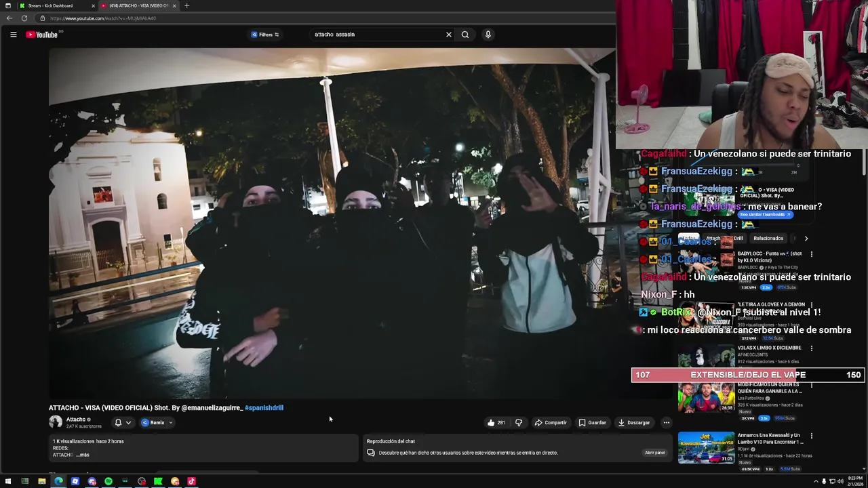Open options menu for V3LAS X LIMBO video

click(x=811, y=348)
